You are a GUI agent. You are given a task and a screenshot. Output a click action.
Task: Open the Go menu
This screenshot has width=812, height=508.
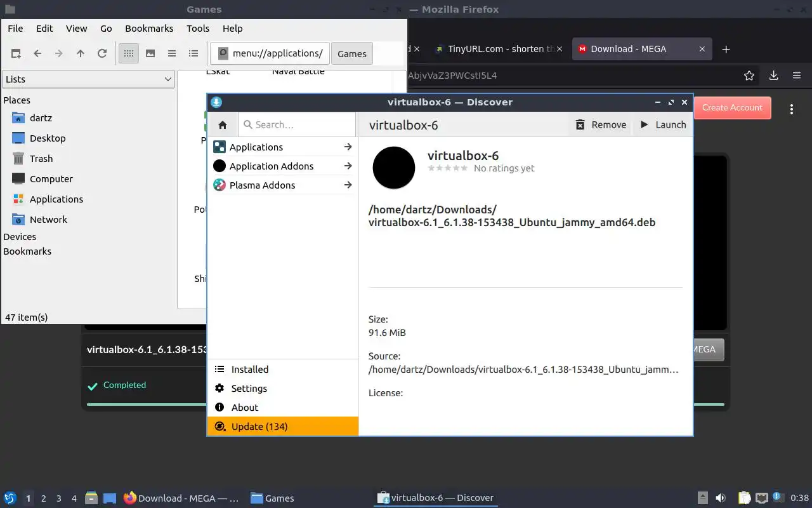[x=106, y=28]
